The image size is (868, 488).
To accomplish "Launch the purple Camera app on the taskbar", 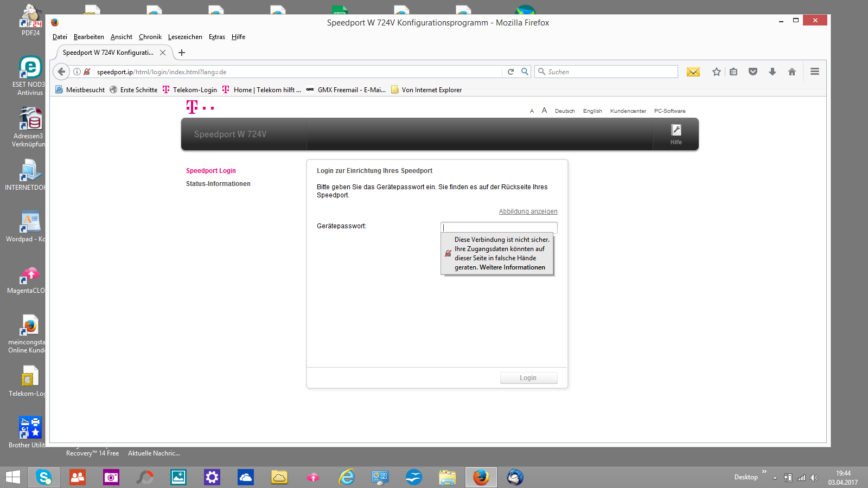I will 111,477.
